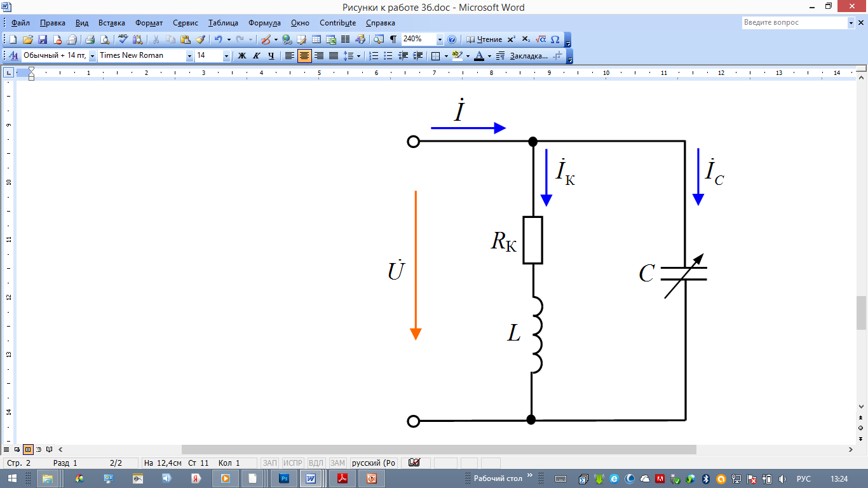
Task: Paste from clipboard
Action: click(x=185, y=39)
